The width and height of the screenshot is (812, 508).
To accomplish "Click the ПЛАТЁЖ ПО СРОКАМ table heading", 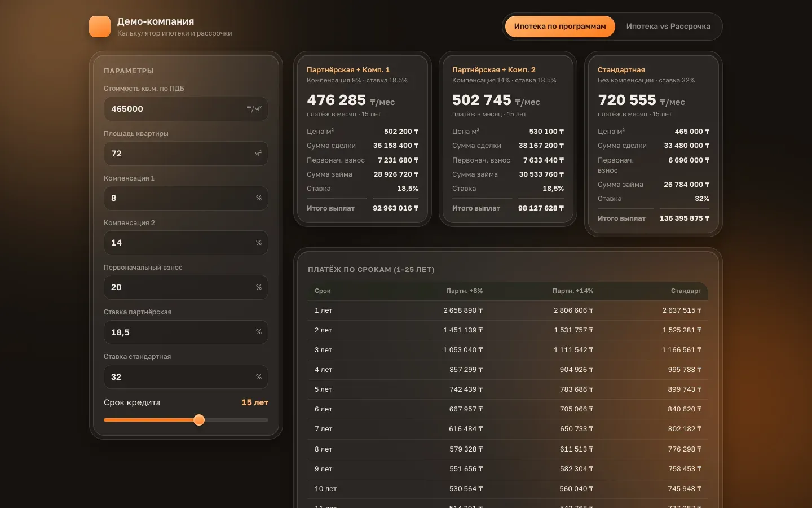I will tap(371, 270).
